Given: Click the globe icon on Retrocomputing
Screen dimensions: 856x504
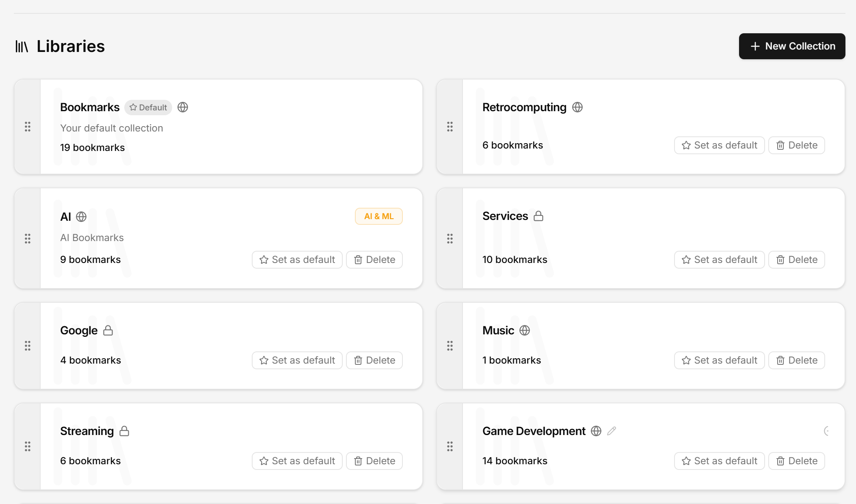Looking at the screenshot, I should [x=577, y=107].
